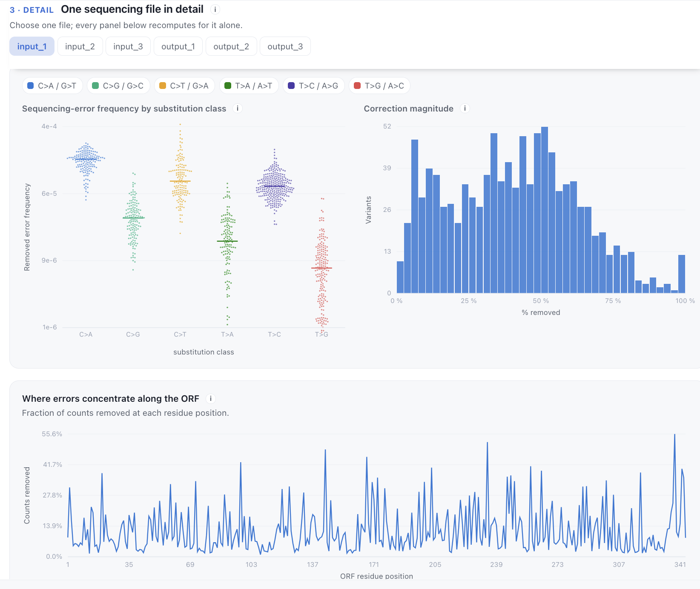The image size is (700, 589).
Task: Choose the output_3 file tab
Action: 285,46
